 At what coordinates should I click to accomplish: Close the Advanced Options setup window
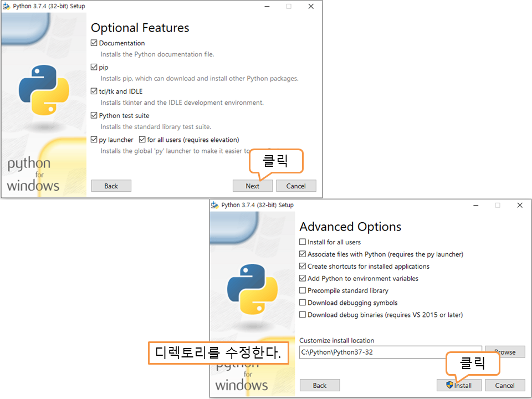(519, 205)
